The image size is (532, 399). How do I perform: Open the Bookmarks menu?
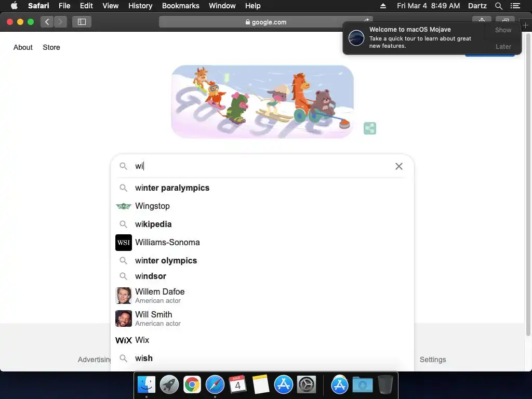coord(180,6)
